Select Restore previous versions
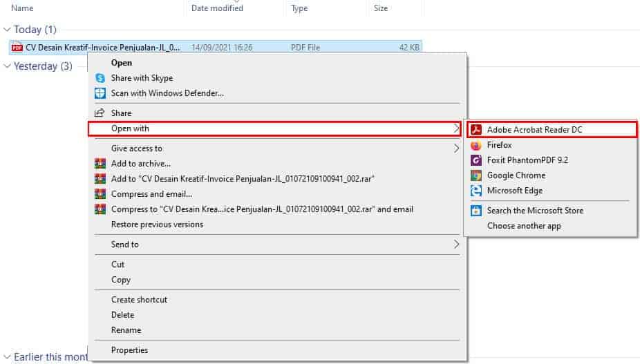Image resolution: width=640 pixels, height=364 pixels. coord(157,224)
